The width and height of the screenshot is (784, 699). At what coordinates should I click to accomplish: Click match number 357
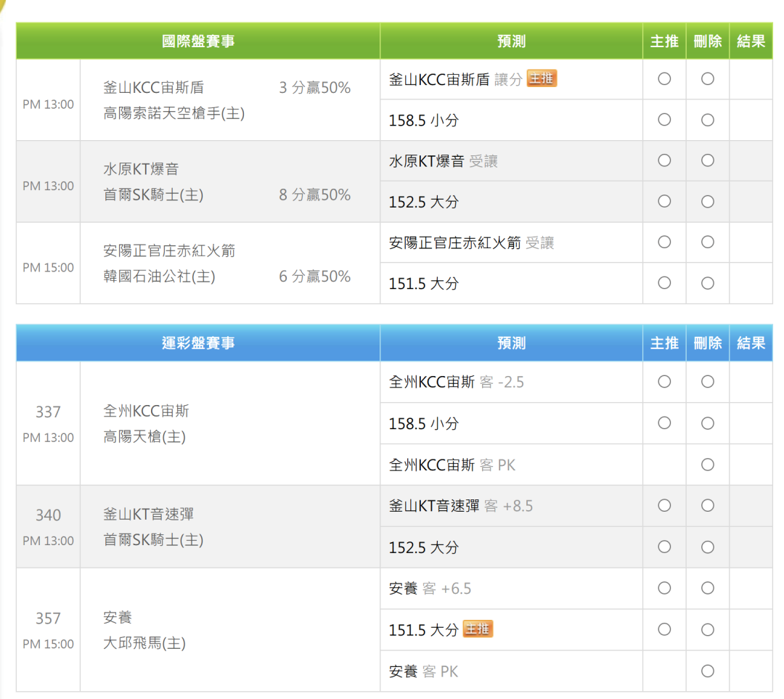(48, 618)
